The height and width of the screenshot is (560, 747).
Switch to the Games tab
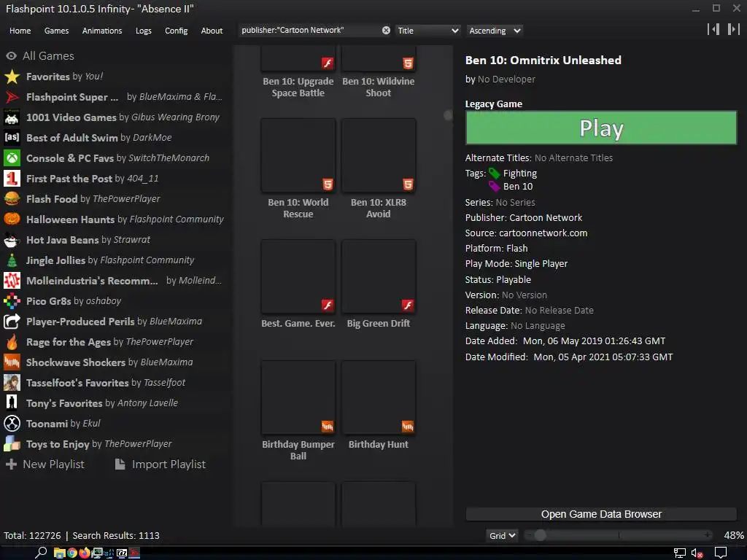pyautogui.click(x=56, y=31)
